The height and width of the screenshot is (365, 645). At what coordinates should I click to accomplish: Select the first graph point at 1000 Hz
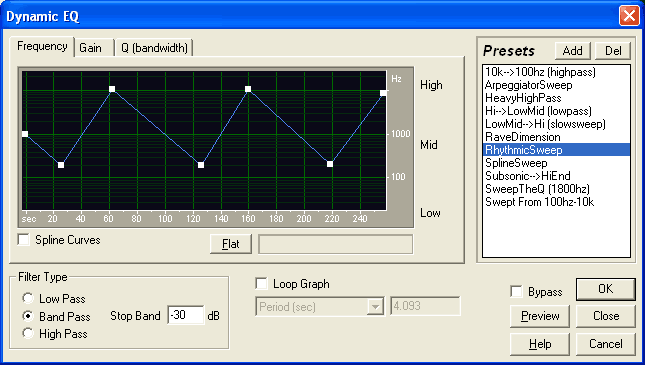click(x=25, y=134)
